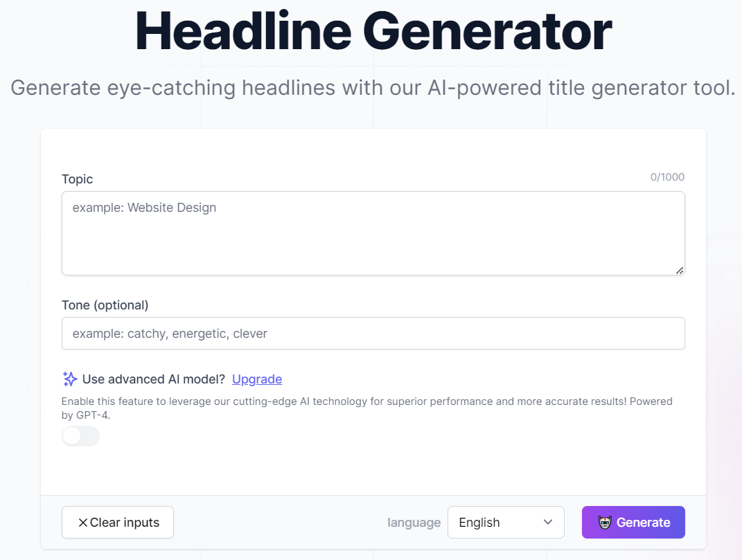This screenshot has width=742, height=560.
Task: Click the chevron arrow in language selector
Action: pyautogui.click(x=548, y=522)
